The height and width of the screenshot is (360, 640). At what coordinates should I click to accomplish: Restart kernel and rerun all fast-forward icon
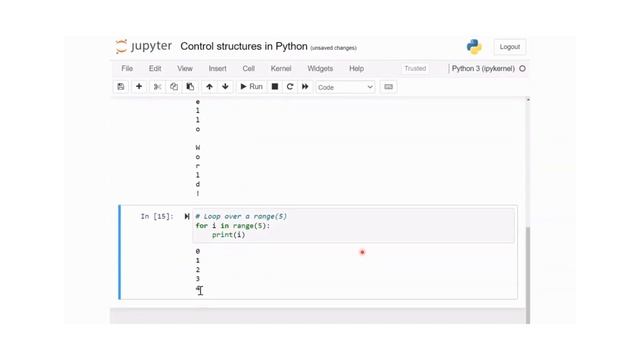(305, 87)
